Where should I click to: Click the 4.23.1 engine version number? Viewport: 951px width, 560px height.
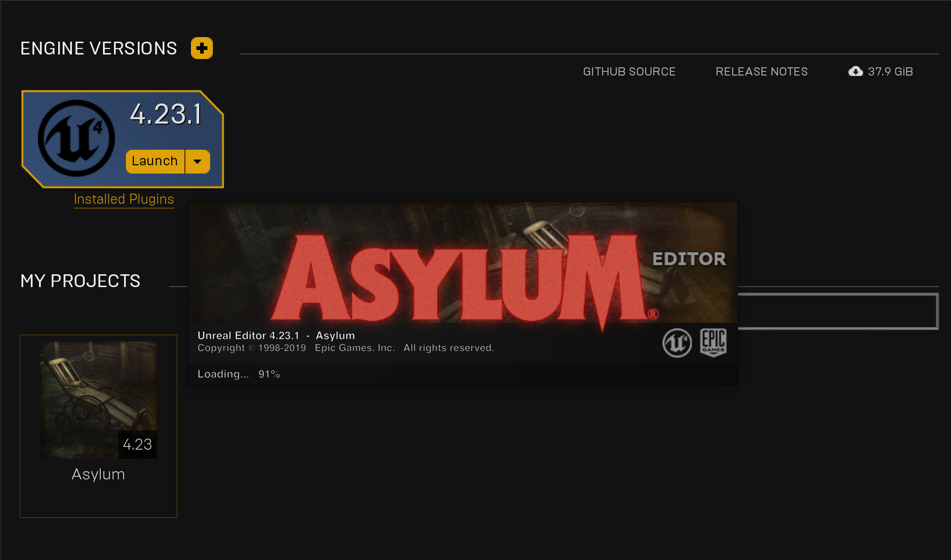(166, 114)
